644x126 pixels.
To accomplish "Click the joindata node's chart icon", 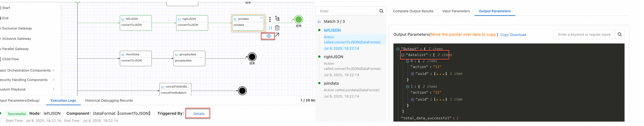I will [235, 19].
